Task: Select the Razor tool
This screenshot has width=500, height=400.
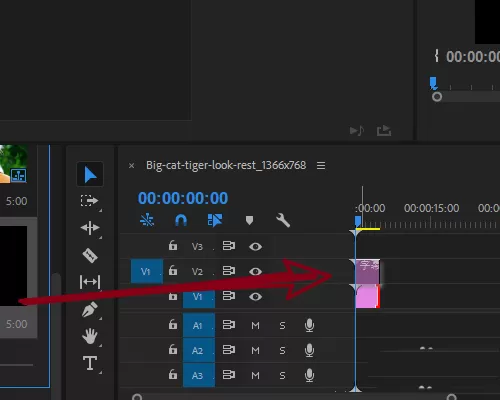Action: [x=90, y=255]
